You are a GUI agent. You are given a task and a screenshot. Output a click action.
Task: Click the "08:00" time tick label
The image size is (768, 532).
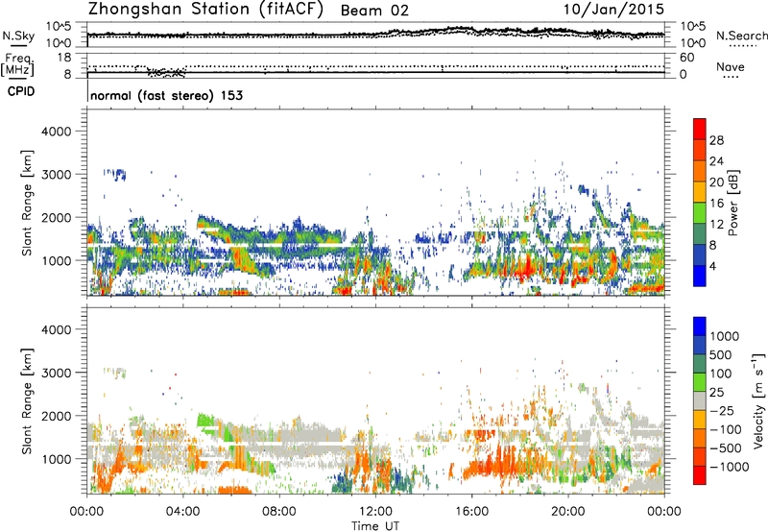[279, 512]
